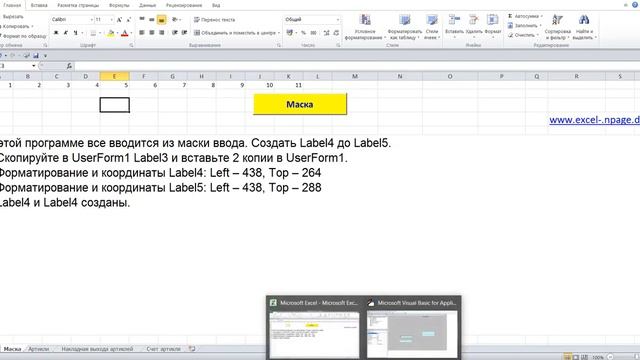The height and width of the screenshot is (360, 640).
Task: Increase cell indent
Action: (184, 33)
